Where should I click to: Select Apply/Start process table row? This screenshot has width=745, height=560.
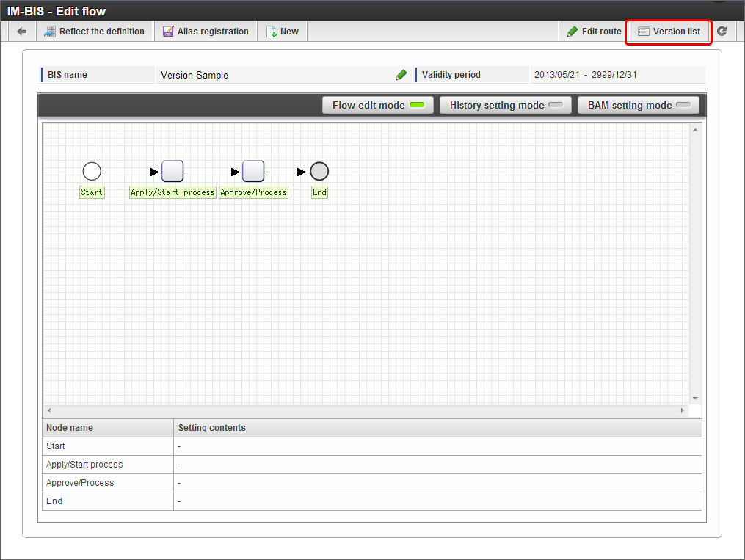372,465
